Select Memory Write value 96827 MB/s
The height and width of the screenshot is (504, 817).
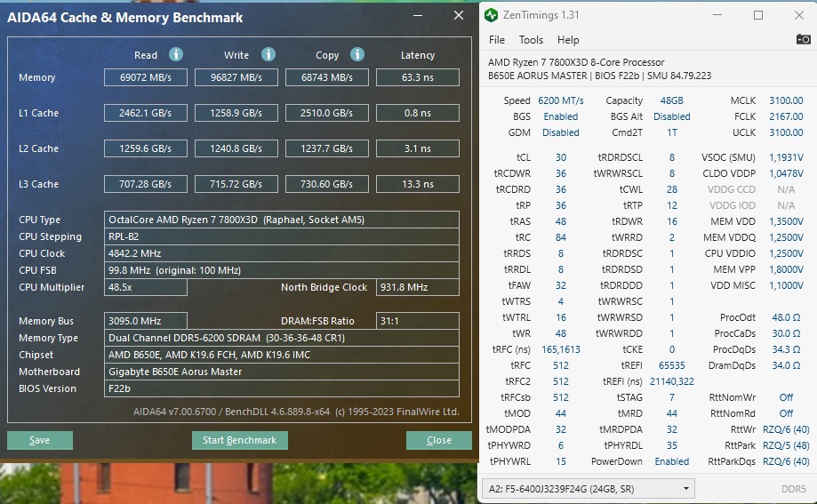click(236, 77)
